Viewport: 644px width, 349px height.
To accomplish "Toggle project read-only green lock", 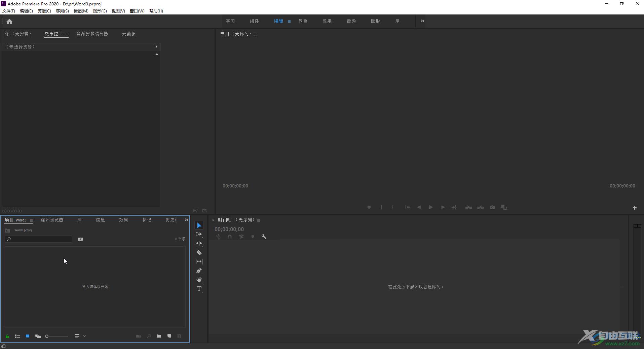I will (x=7, y=336).
